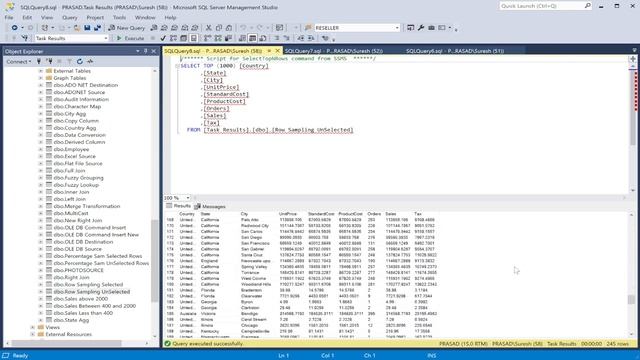Open the Help menu
Image resolution: width=640 pixels, height=360 pixels.
click(170, 18)
